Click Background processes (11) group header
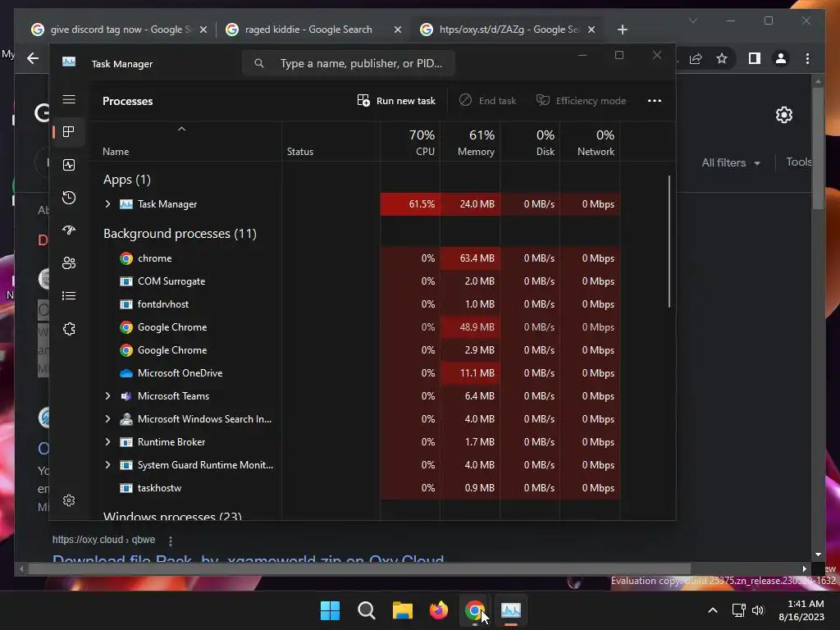 (x=180, y=234)
